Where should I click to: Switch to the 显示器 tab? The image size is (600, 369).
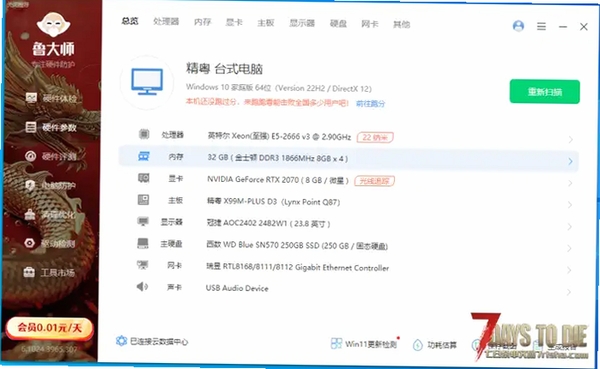click(302, 23)
